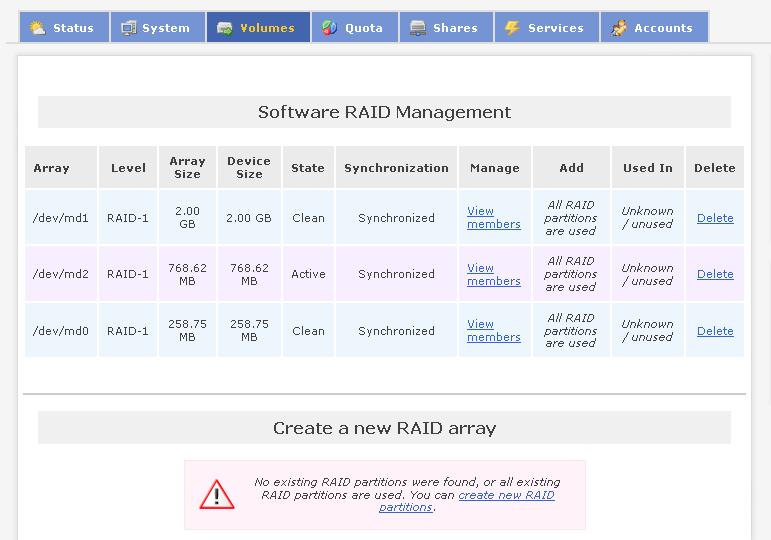771x540 pixels.
Task: Click the Quota tab pie chart icon
Action: [x=329, y=28]
